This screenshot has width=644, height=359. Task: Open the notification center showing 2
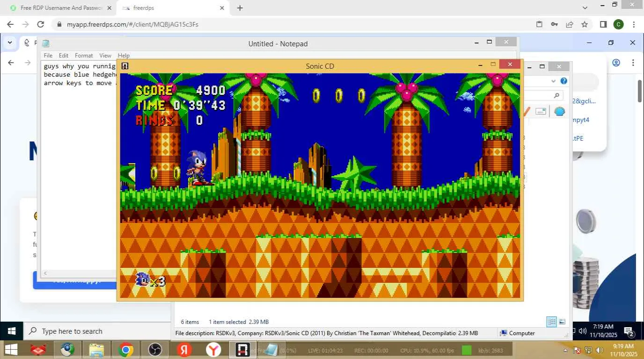pyautogui.click(x=629, y=331)
